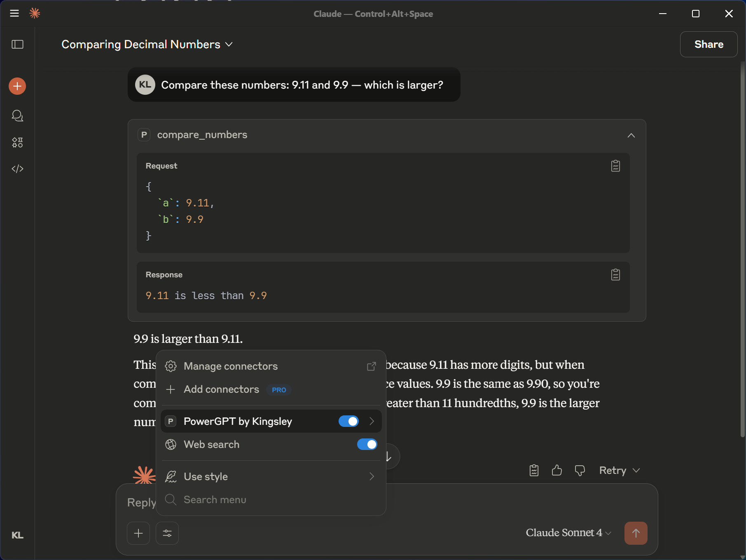Send message with the up arrow button
746x560 pixels.
click(x=636, y=533)
